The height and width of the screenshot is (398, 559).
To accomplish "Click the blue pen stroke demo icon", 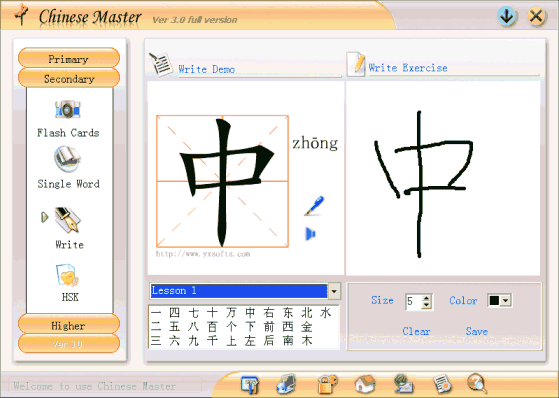I will pyautogui.click(x=314, y=206).
